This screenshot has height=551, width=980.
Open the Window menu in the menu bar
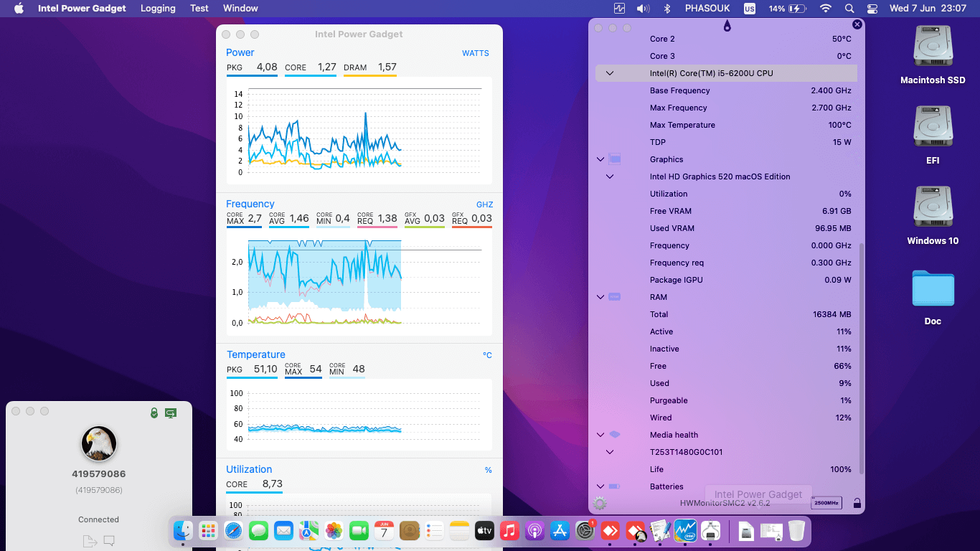240,8
